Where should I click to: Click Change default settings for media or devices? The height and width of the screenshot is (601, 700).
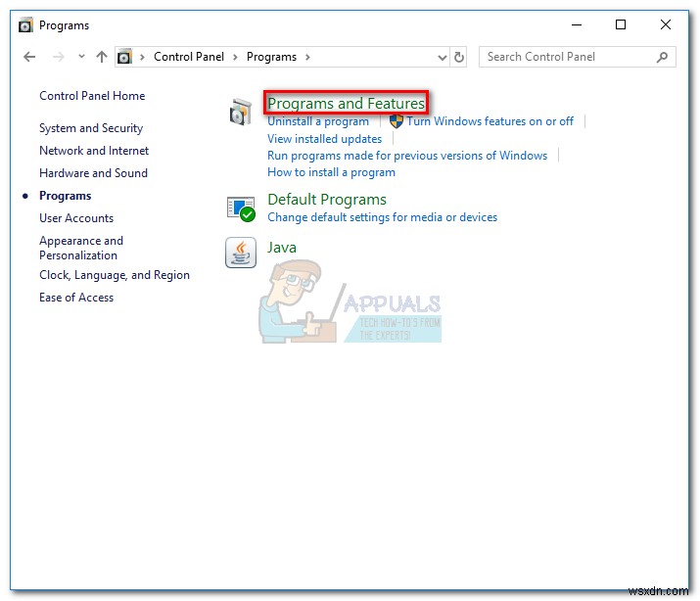tap(382, 217)
